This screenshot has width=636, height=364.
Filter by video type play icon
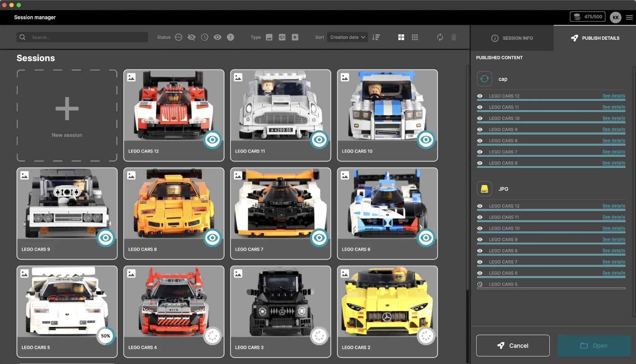click(x=295, y=37)
